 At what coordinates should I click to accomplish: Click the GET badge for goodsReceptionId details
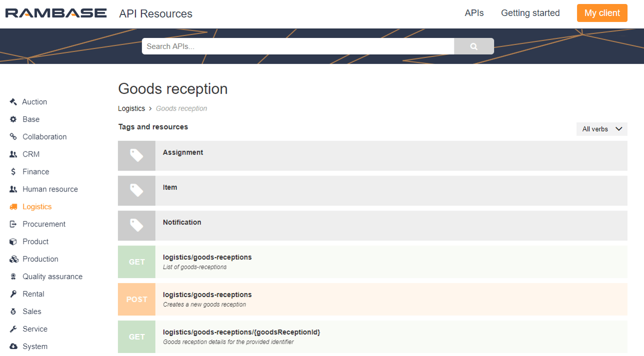tap(136, 337)
